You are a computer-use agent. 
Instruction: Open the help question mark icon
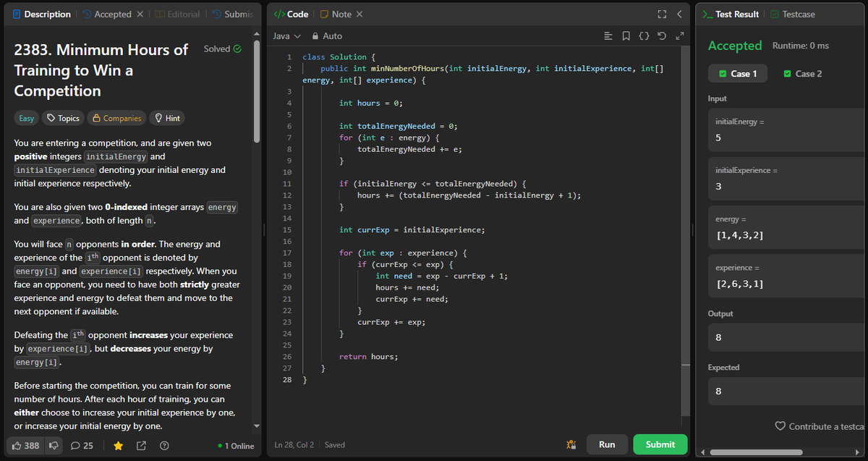pos(164,445)
